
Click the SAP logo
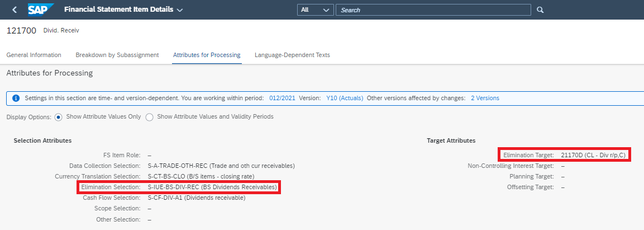41,10
